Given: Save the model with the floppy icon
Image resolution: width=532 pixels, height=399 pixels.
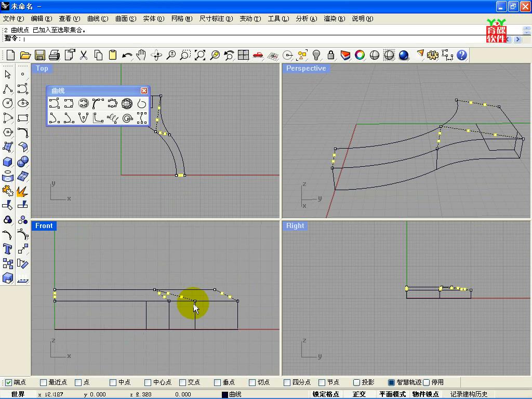Looking at the screenshot, I should [x=40, y=55].
